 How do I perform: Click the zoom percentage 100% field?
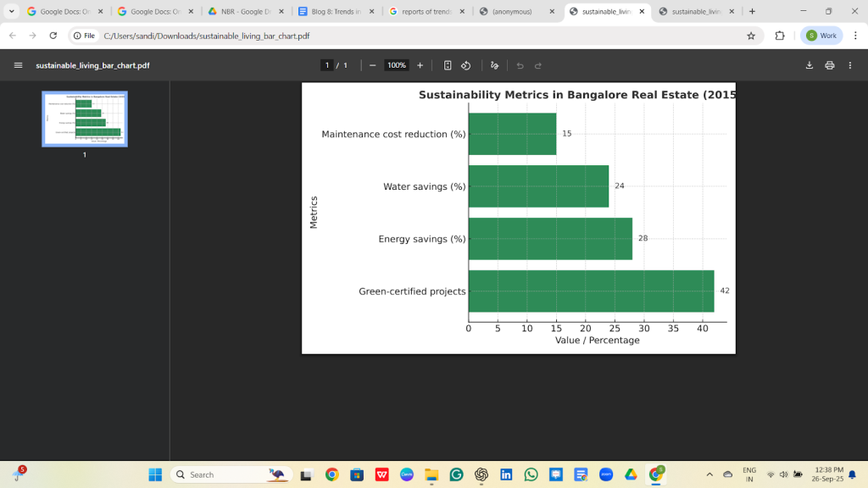[396, 65]
